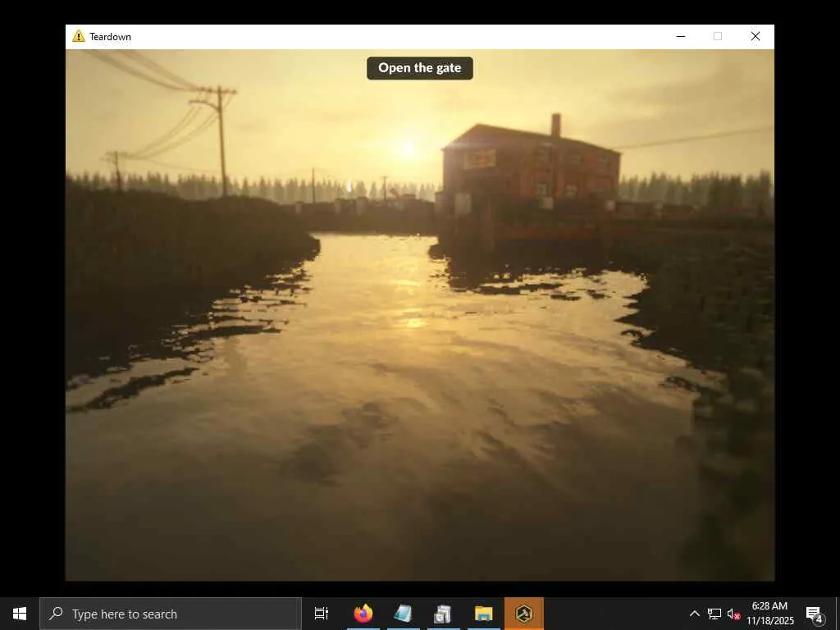Click the 'Open the gate' objective label

coord(419,68)
